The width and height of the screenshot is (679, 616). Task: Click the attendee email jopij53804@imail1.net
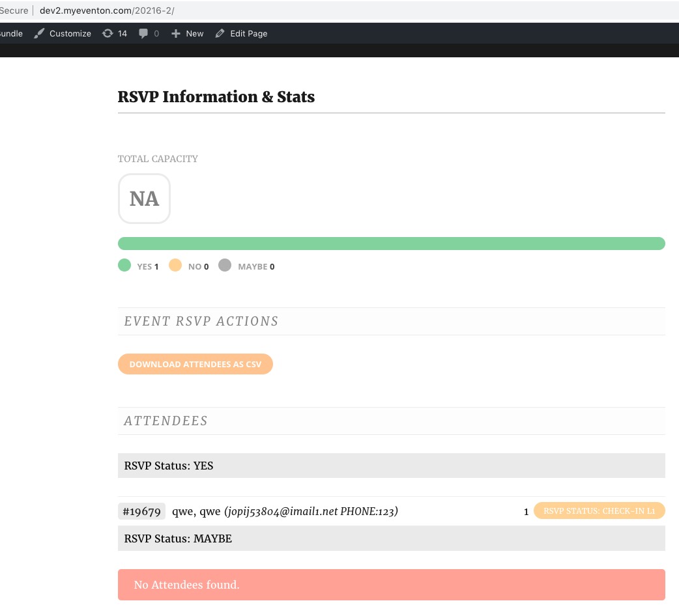(x=282, y=512)
